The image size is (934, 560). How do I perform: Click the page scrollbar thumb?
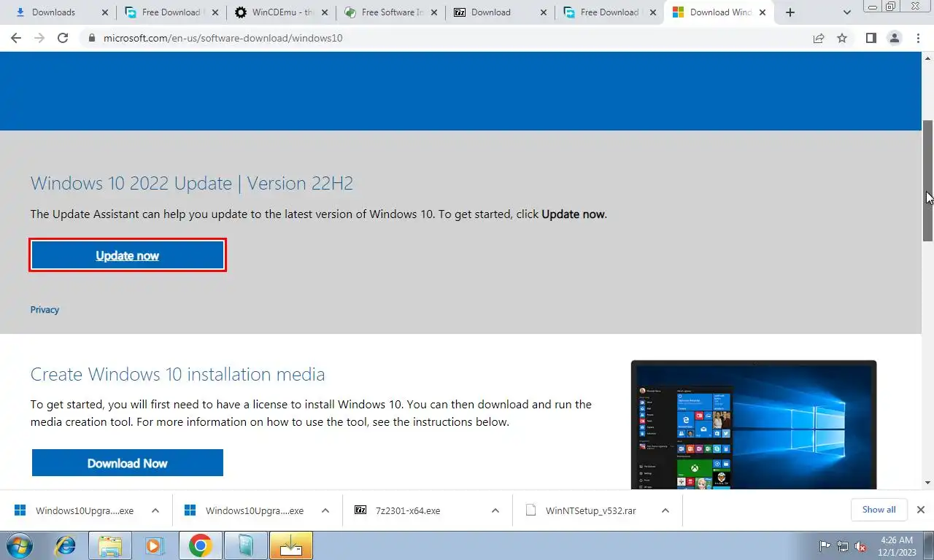point(928,181)
